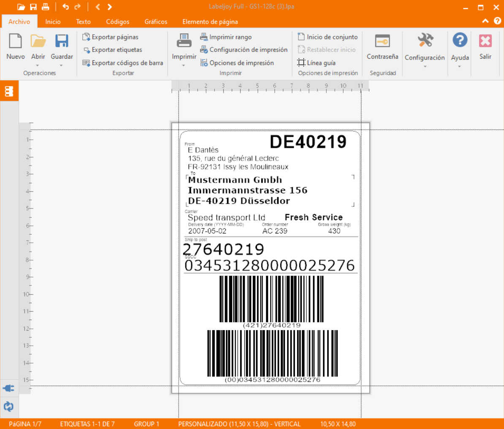Select the E Dantès sender address
Image resolution: width=504 pixels, height=429 pixels.
[x=238, y=158]
